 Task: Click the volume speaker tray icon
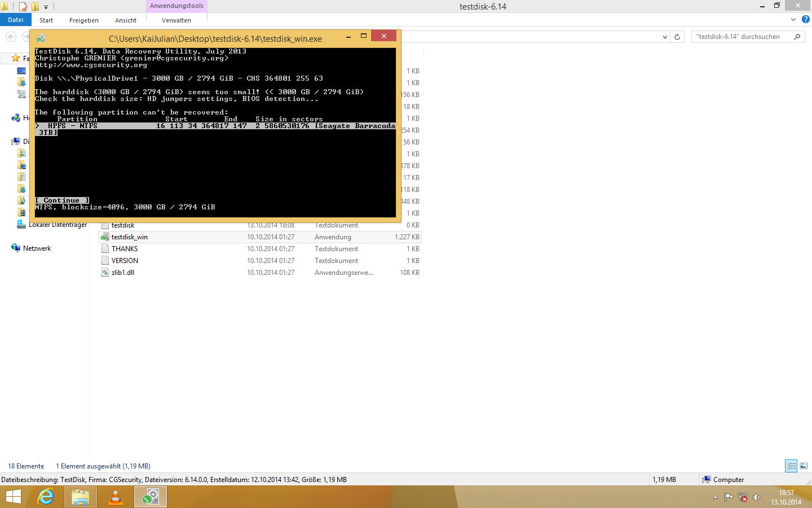(x=756, y=497)
